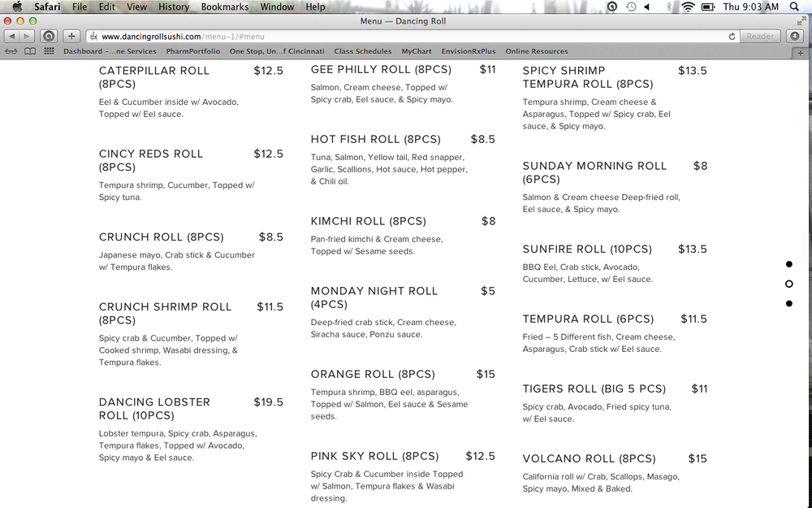812x508 pixels.
Task: Click the forward arrow navigation button
Action: click(27, 37)
